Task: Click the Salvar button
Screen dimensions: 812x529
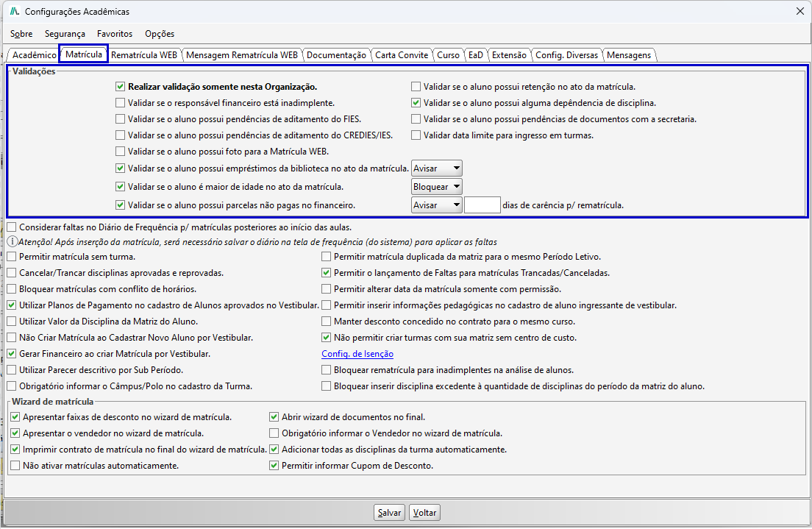Action: pyautogui.click(x=389, y=512)
